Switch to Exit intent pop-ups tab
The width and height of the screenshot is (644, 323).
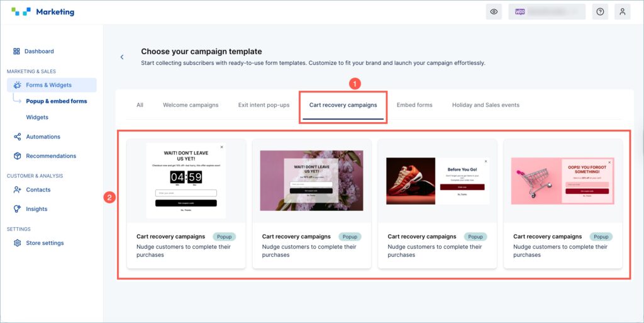(x=264, y=105)
